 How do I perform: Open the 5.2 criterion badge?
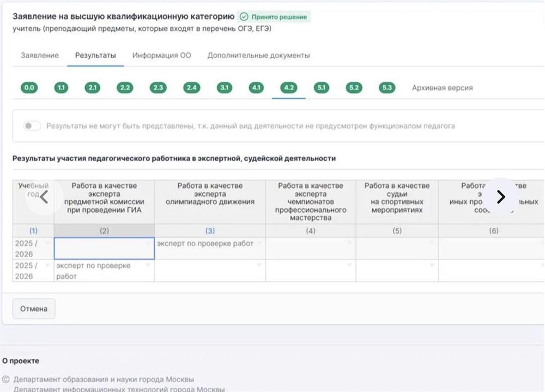point(354,88)
